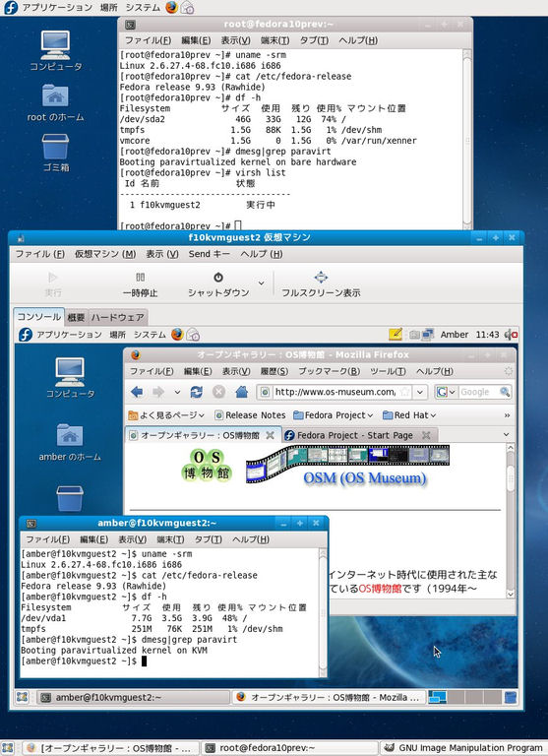Click host taskbar GNU Image Manipulation Program
This screenshot has width=548, height=756.
point(464,748)
